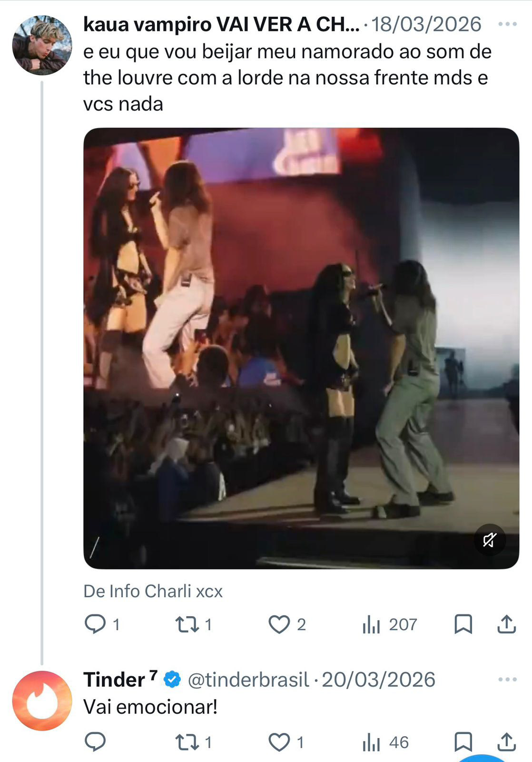Unmute the video sound
The width and height of the screenshot is (532, 762).
tap(489, 540)
